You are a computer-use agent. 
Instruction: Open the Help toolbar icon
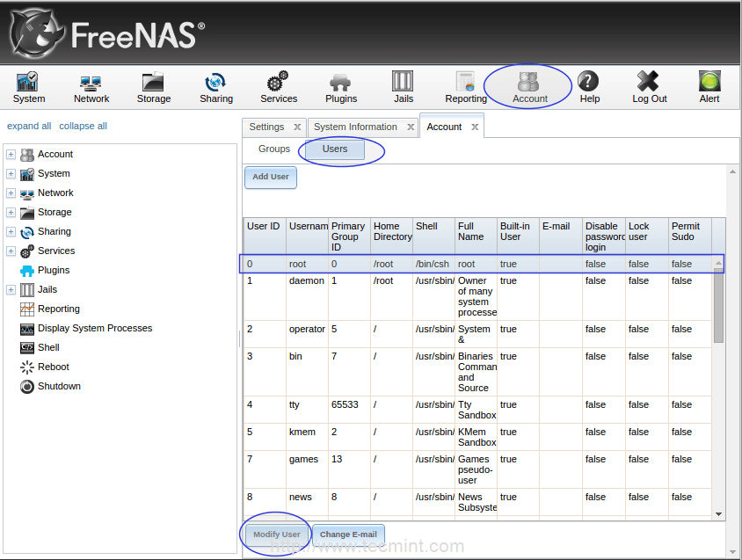click(589, 87)
